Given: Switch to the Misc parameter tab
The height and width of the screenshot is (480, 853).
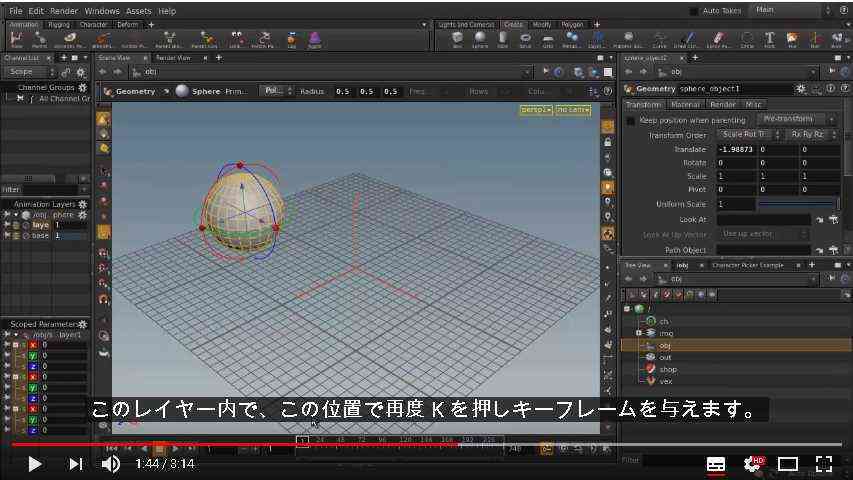Looking at the screenshot, I should (x=753, y=104).
